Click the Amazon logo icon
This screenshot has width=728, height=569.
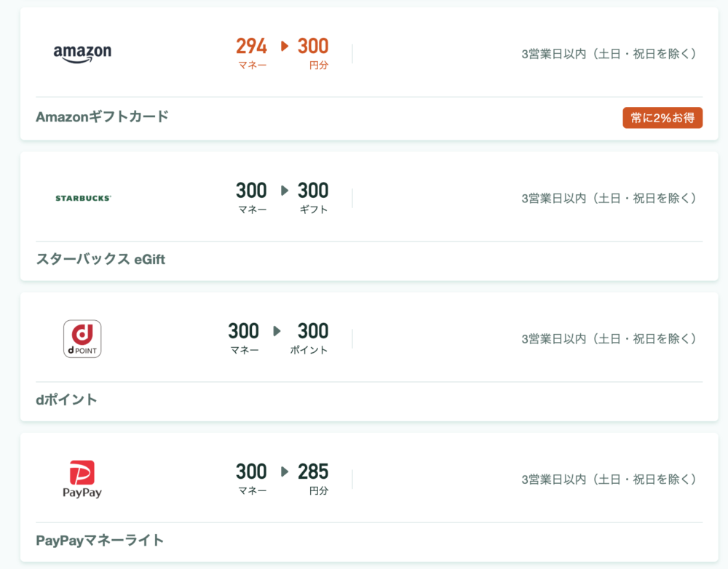tap(82, 53)
